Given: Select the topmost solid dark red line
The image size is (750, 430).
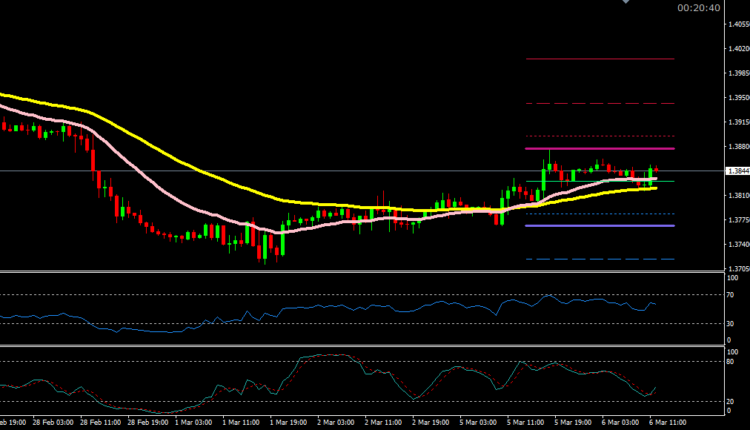Looking at the screenshot, I should point(600,59).
